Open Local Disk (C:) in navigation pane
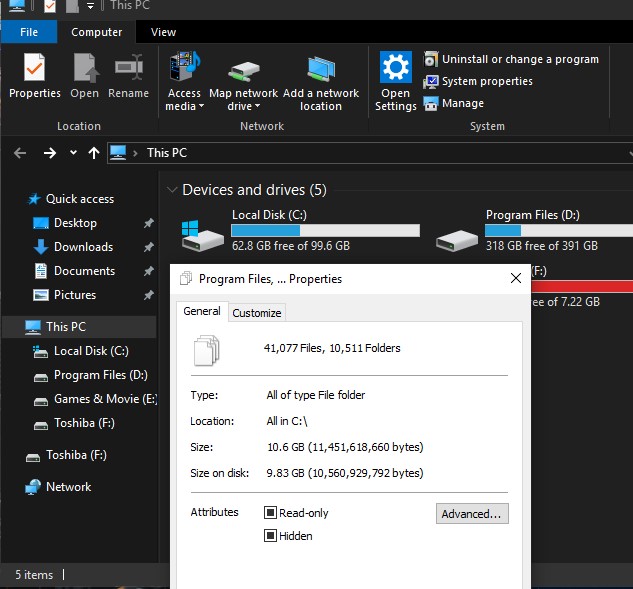This screenshot has height=589, width=633. click(x=91, y=351)
